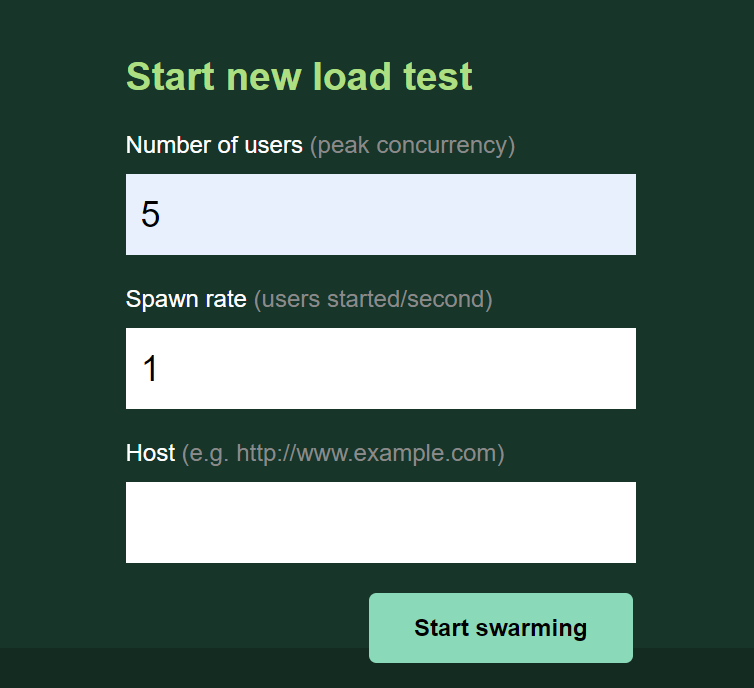Place cursor after the value 5

point(163,214)
